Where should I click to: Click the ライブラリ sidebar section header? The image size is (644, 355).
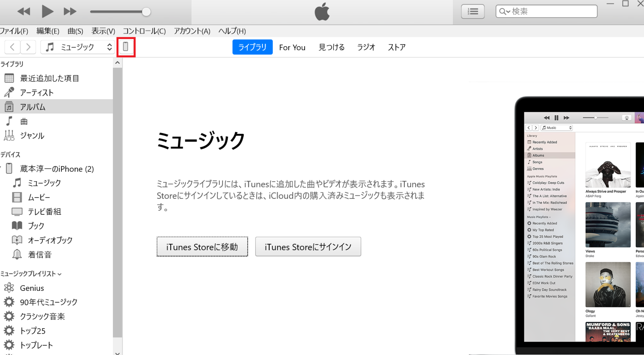12,64
